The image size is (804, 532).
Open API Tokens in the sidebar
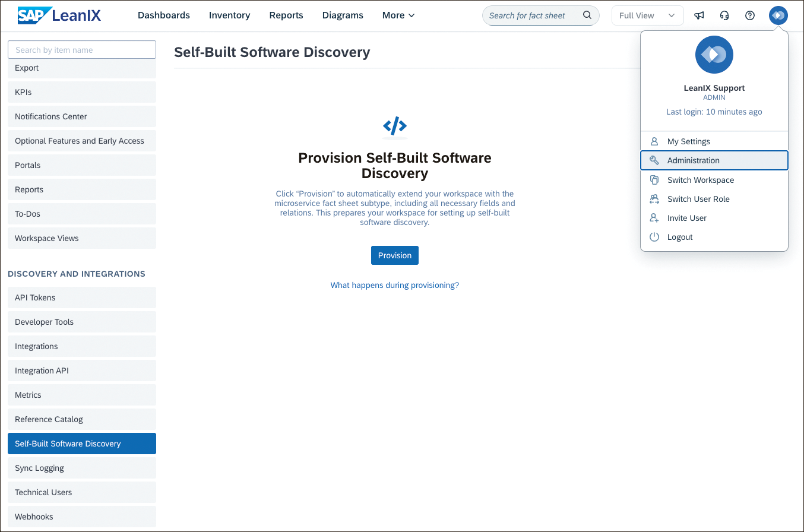click(82, 297)
